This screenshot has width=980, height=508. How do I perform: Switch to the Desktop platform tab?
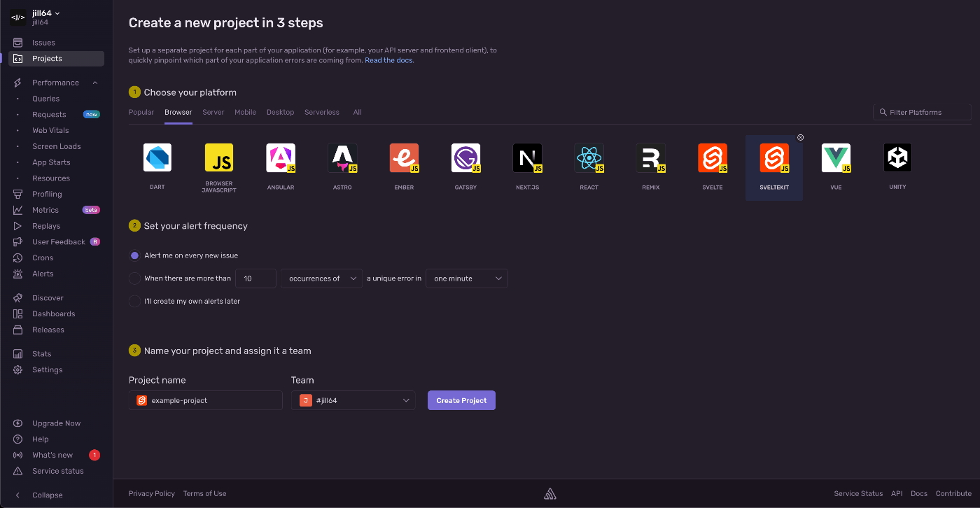tap(280, 112)
